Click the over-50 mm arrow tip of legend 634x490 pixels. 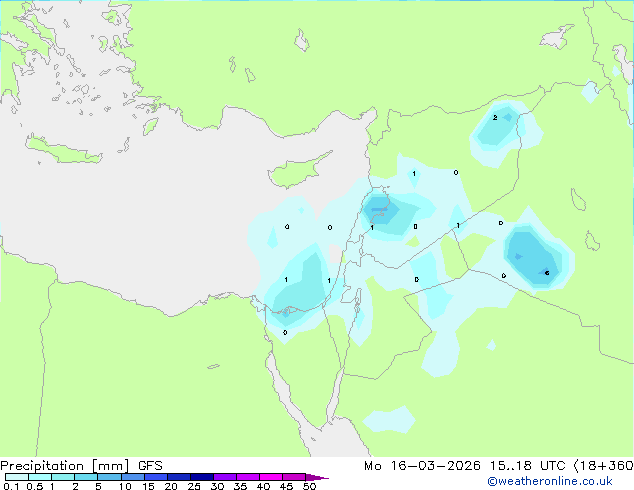pyautogui.click(x=317, y=477)
